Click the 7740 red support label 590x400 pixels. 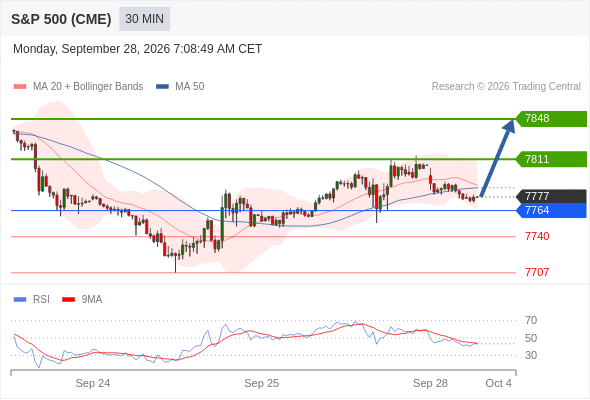click(537, 236)
